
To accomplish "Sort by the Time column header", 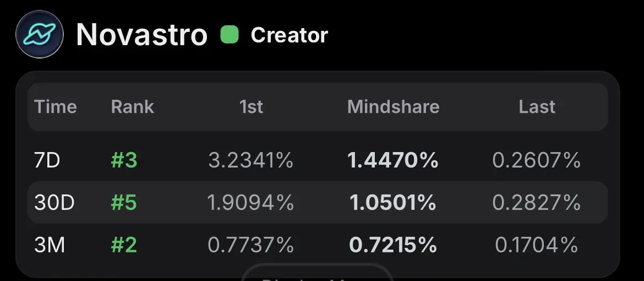I will (56, 107).
